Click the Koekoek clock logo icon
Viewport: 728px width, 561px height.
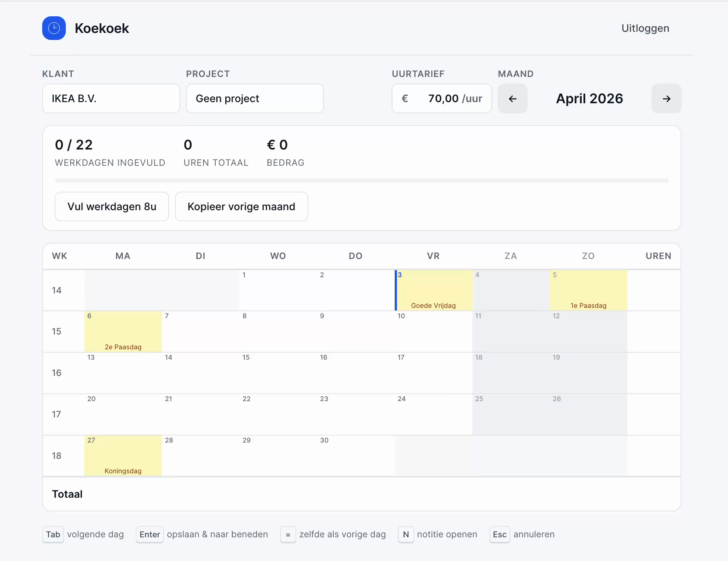point(54,28)
